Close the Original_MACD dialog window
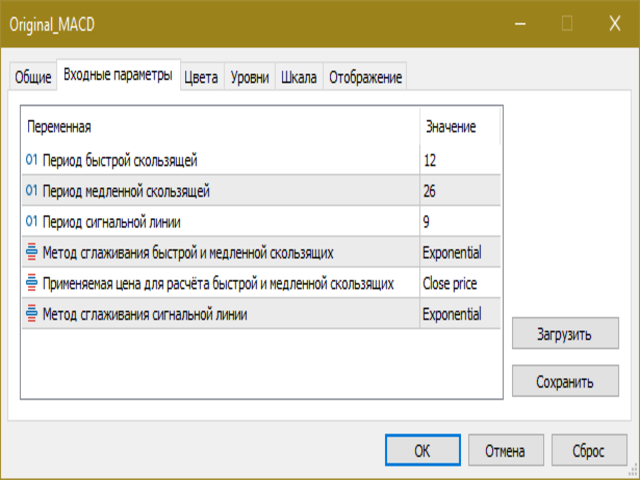640x480 pixels. point(615,24)
